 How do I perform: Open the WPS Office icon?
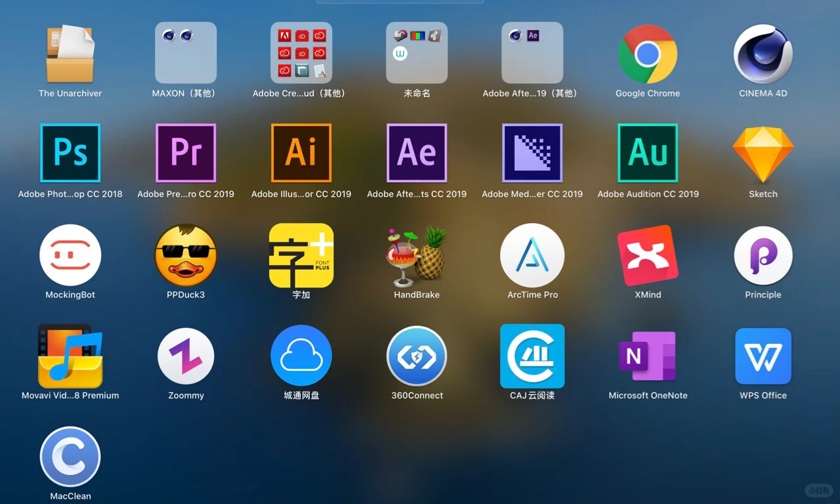coord(763,356)
